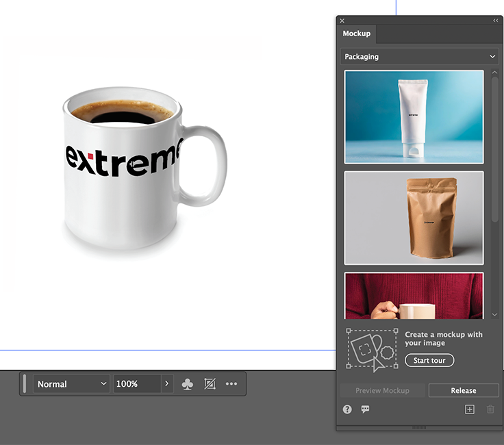Image resolution: width=504 pixels, height=445 pixels.
Task: Click the opacity 100% input field
Action: (x=136, y=384)
